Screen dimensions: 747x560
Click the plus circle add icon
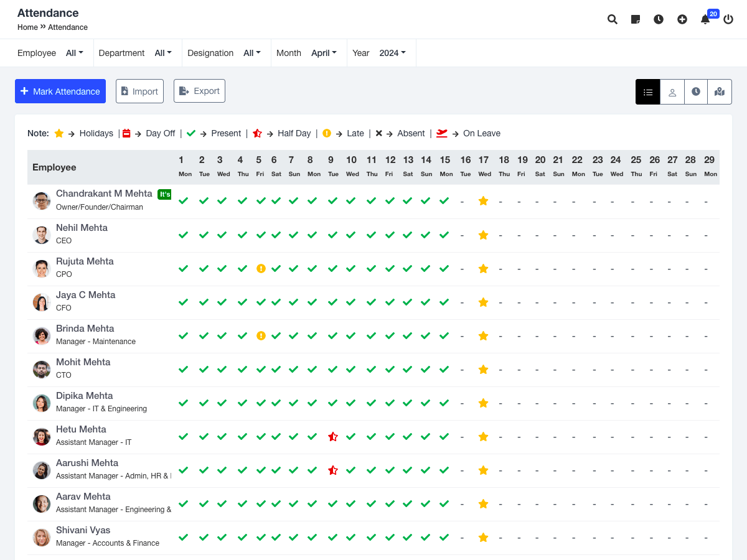(x=682, y=19)
